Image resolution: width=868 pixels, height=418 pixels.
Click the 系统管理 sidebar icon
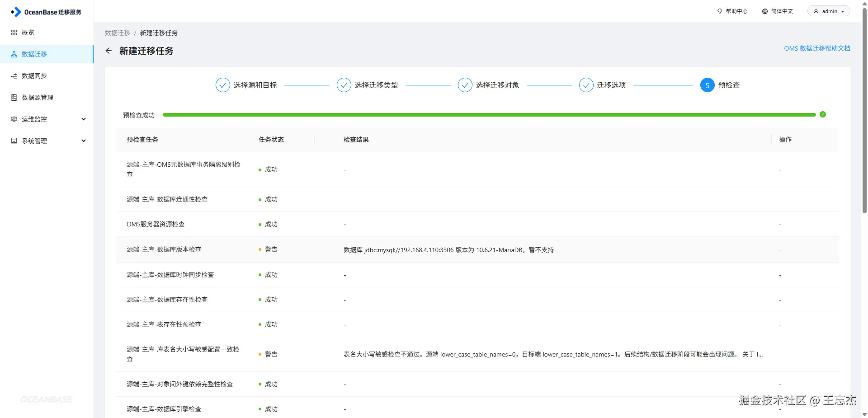coord(14,141)
